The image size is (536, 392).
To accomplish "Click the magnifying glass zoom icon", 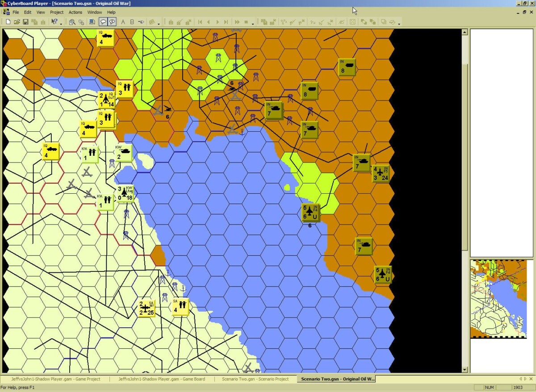I will [x=72, y=22].
